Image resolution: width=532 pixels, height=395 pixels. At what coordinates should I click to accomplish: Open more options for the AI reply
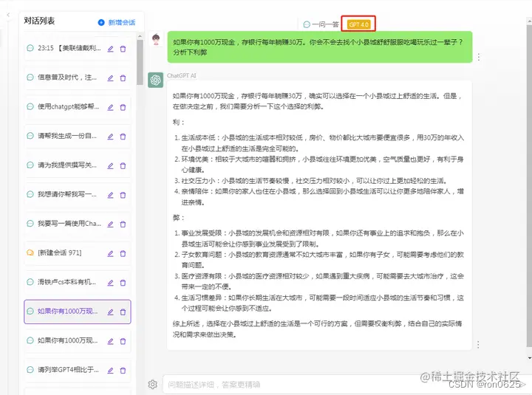point(478,345)
